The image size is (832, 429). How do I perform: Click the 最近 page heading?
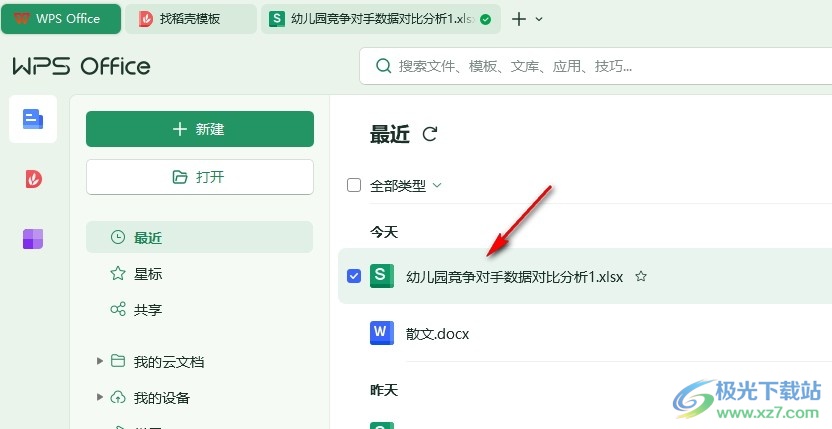(x=390, y=134)
